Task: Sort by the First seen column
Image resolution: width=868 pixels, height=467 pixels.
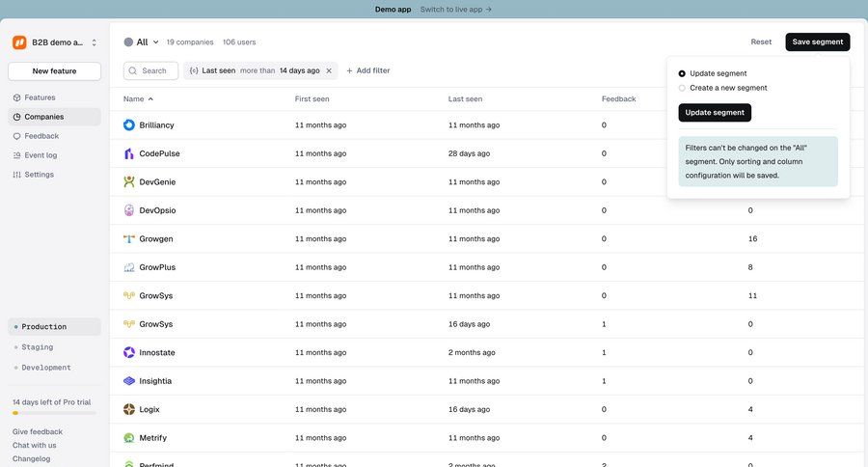Action: point(312,99)
